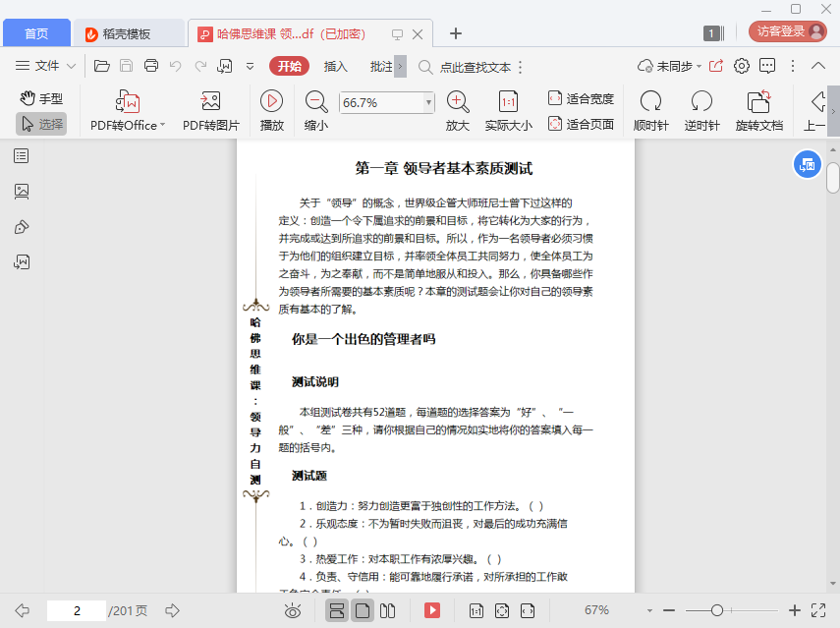
Task: Expand the 未同步 dropdown arrow
Action: pyautogui.click(x=699, y=67)
